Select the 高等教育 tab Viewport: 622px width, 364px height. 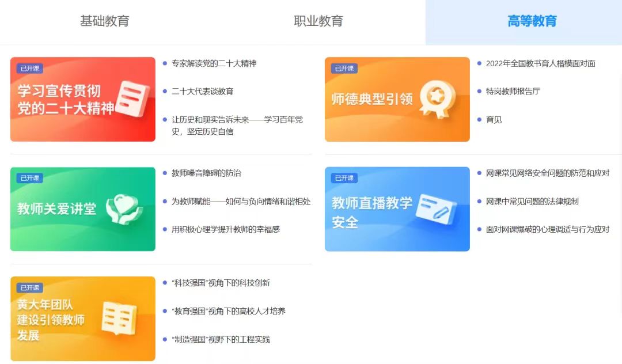point(532,22)
